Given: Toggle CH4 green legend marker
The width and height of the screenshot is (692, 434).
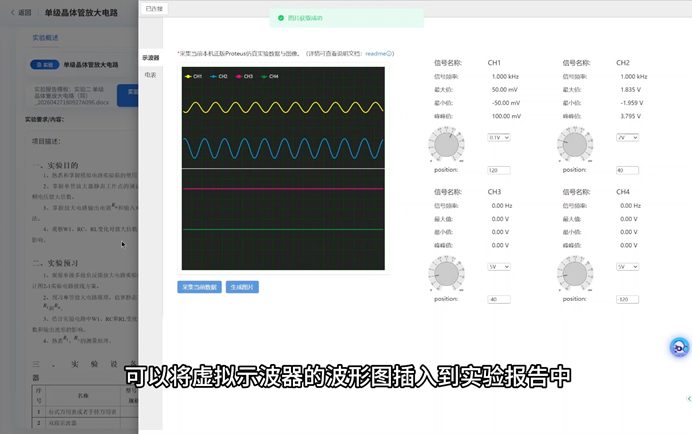Looking at the screenshot, I should click(264, 76).
